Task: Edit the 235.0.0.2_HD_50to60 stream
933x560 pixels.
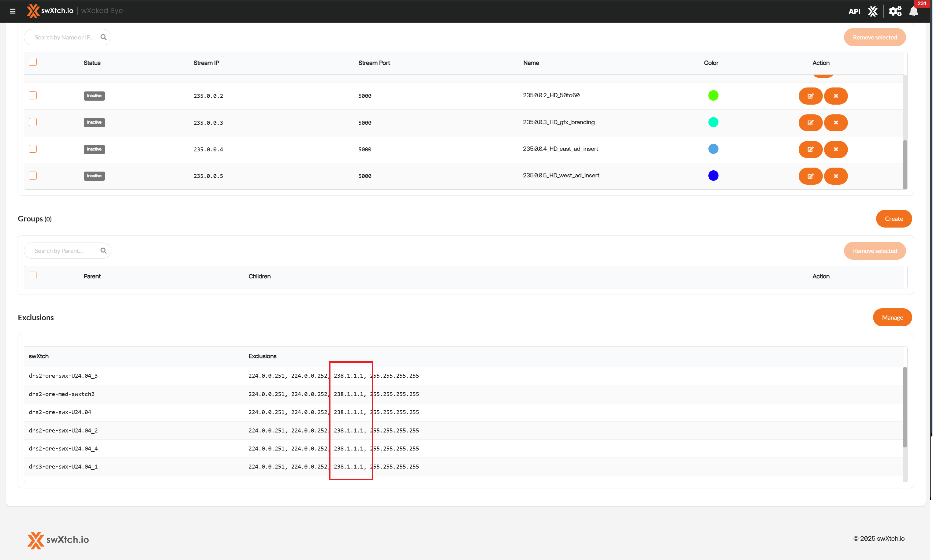Action: pyautogui.click(x=810, y=96)
